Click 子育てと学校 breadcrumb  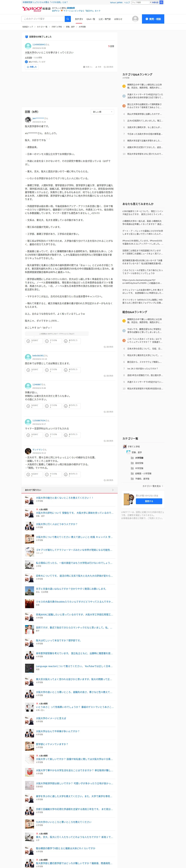click(57, 27)
